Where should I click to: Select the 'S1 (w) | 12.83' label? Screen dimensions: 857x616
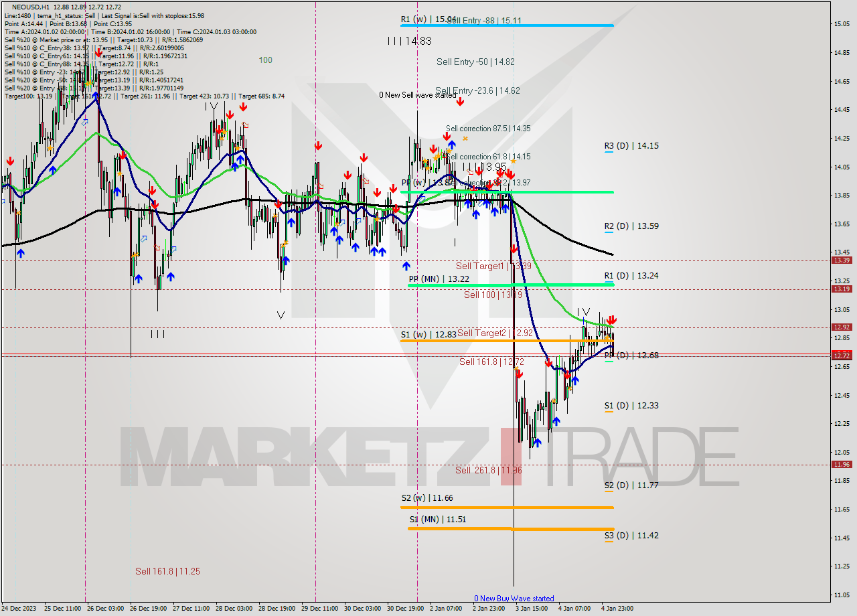tap(428, 334)
